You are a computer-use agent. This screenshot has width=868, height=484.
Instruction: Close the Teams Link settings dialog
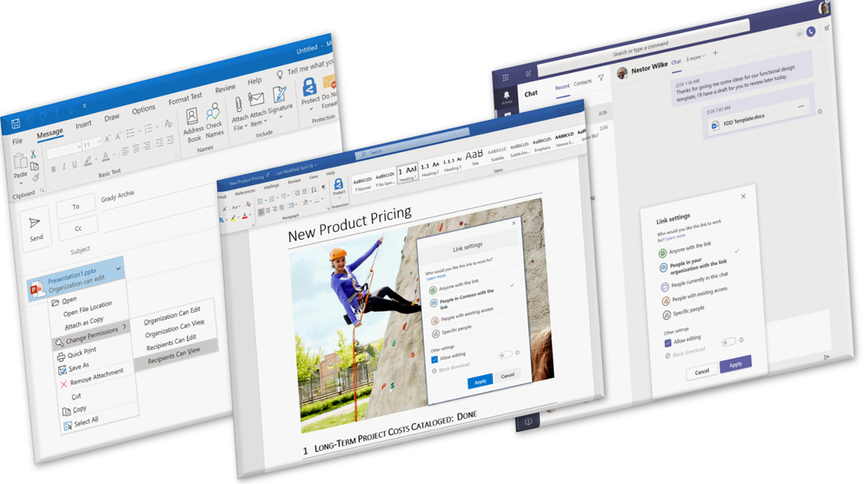pyautogui.click(x=744, y=196)
